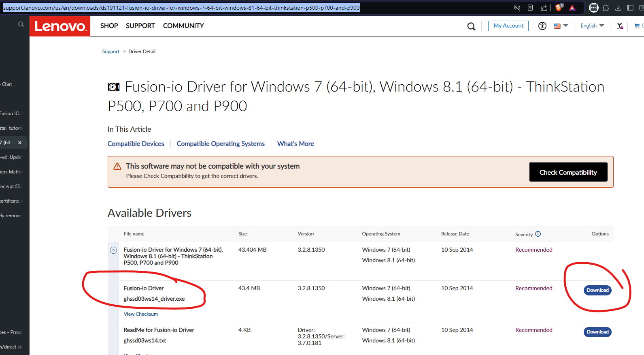This screenshot has width=644, height=355.
Task: Click the Version column header
Action: click(x=306, y=234)
